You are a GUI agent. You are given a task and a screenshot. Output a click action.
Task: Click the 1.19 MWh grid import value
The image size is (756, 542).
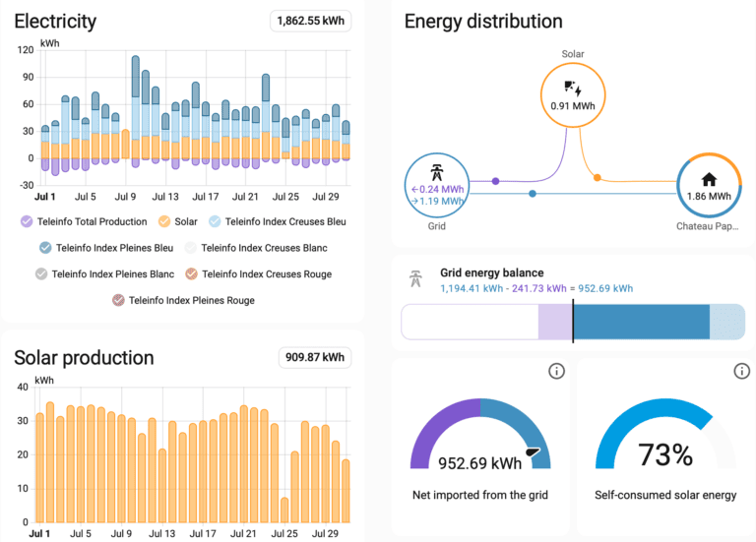pyautogui.click(x=438, y=201)
